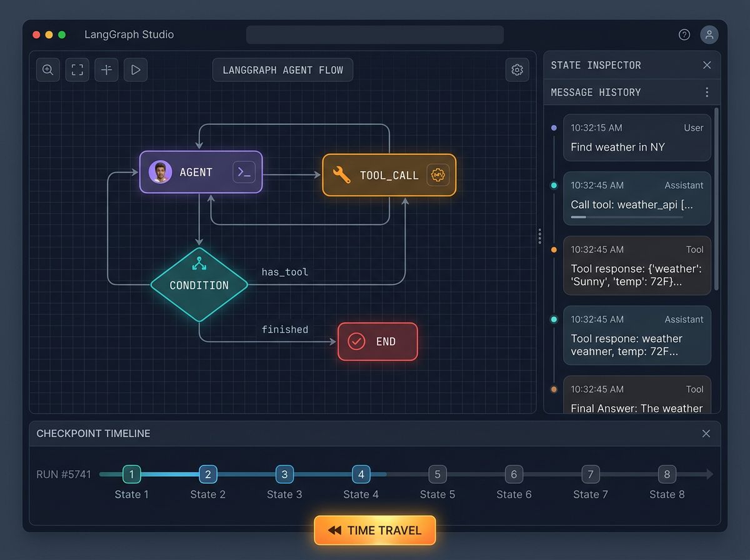
Task: Click the LANGGRAPH AGENT FLOW title button
Action: click(x=282, y=70)
